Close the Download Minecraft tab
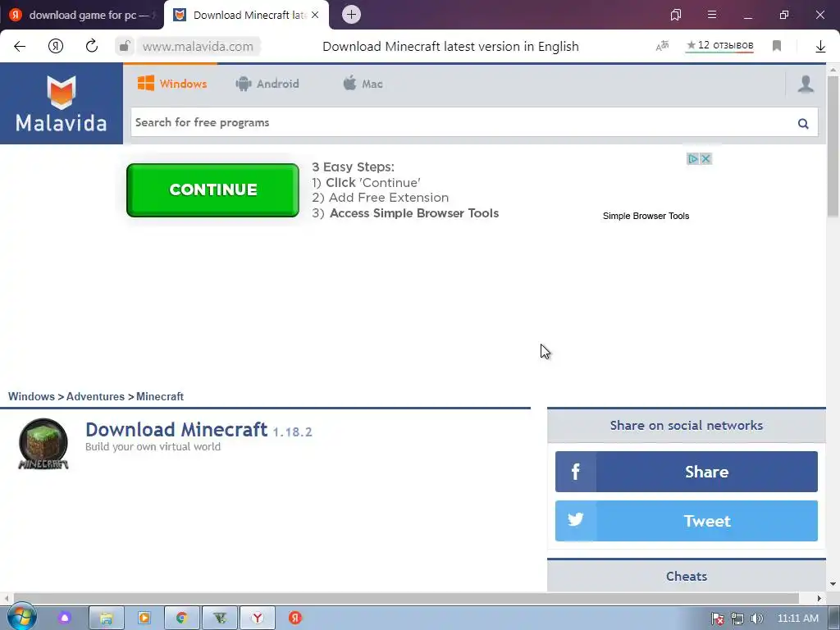The height and width of the screenshot is (630, 840). point(315,15)
